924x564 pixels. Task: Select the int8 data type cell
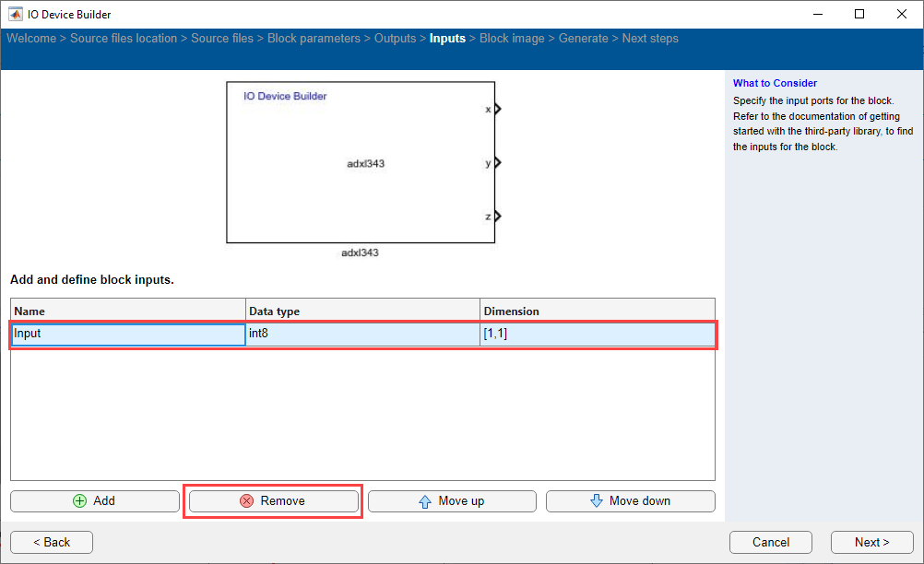pos(362,334)
